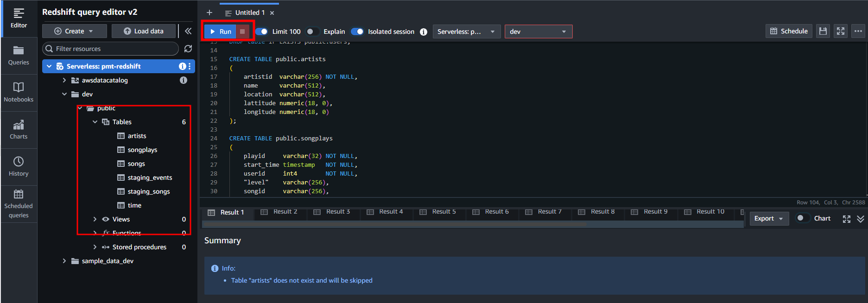Image resolution: width=868 pixels, height=303 pixels.
Task: Close the Untitled 1 tab
Action: (272, 13)
